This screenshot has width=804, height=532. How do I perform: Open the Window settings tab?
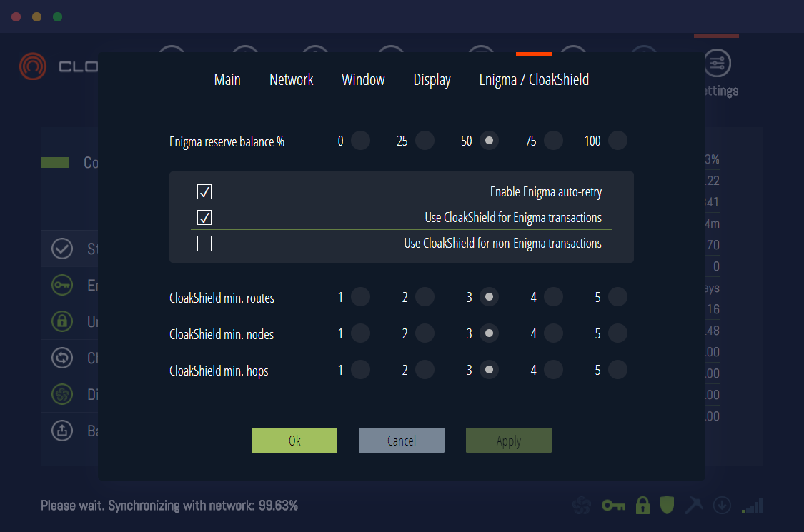click(363, 79)
